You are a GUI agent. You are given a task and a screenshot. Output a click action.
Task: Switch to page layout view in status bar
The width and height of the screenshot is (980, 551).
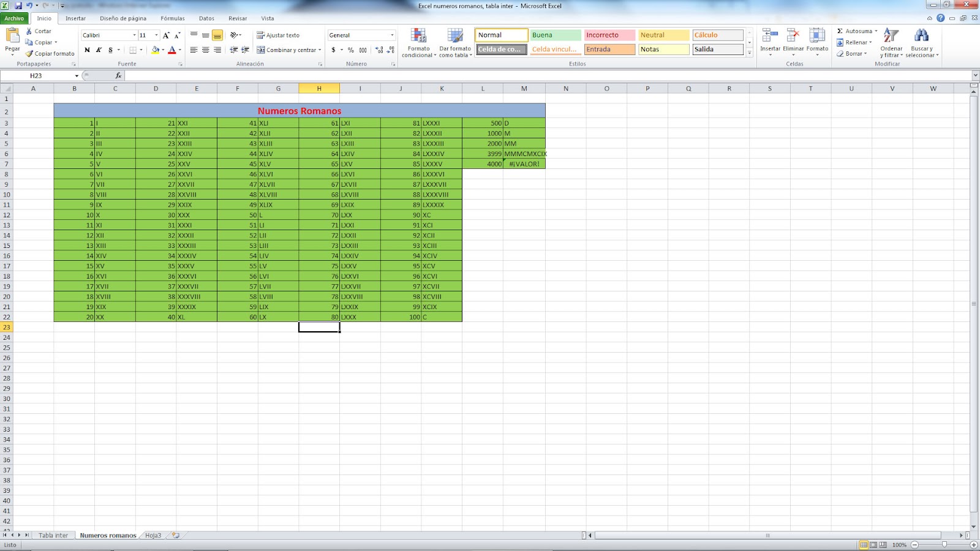873,545
